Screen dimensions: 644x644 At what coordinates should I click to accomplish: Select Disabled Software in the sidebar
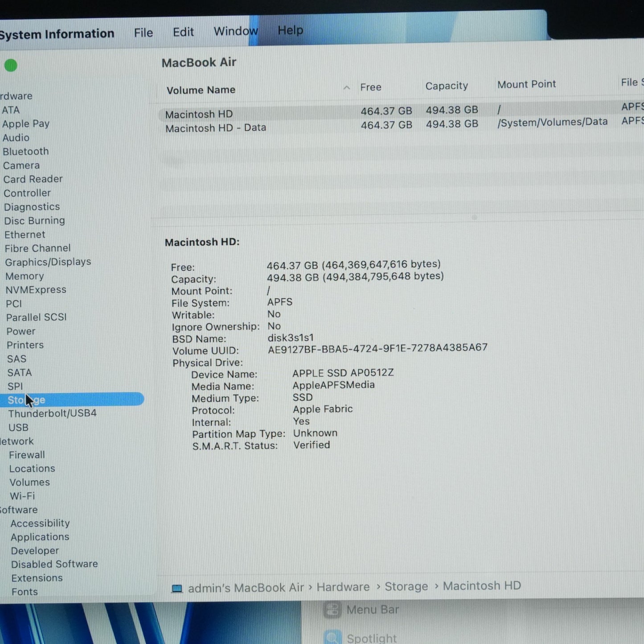click(55, 564)
